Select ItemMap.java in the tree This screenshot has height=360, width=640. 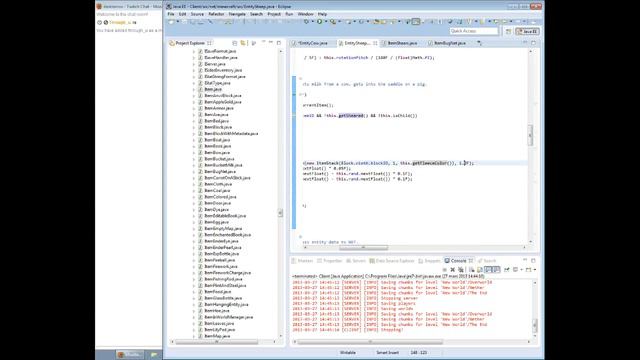[217, 336]
